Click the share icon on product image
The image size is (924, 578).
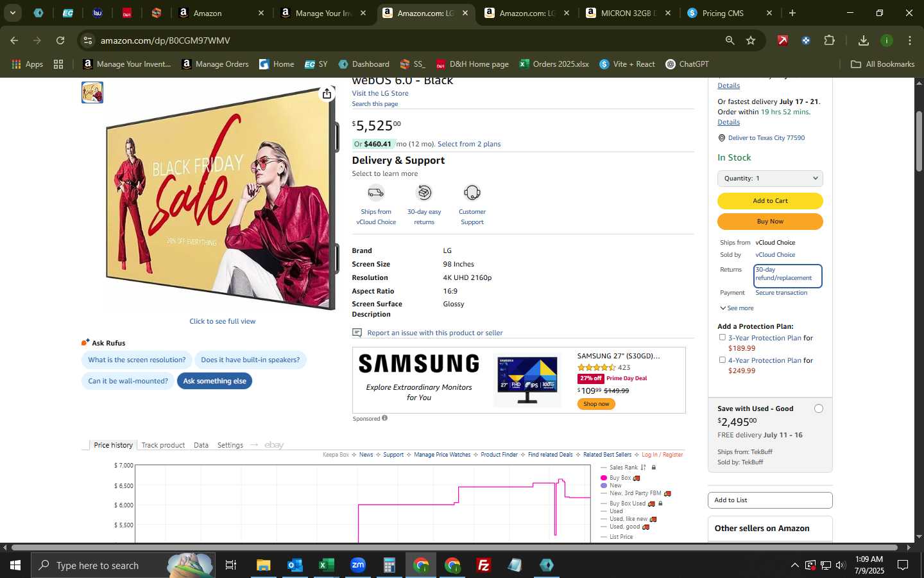(327, 94)
